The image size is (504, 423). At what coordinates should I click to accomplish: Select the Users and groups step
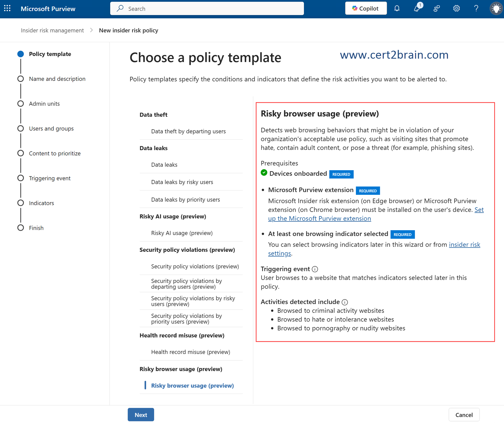tap(46, 128)
